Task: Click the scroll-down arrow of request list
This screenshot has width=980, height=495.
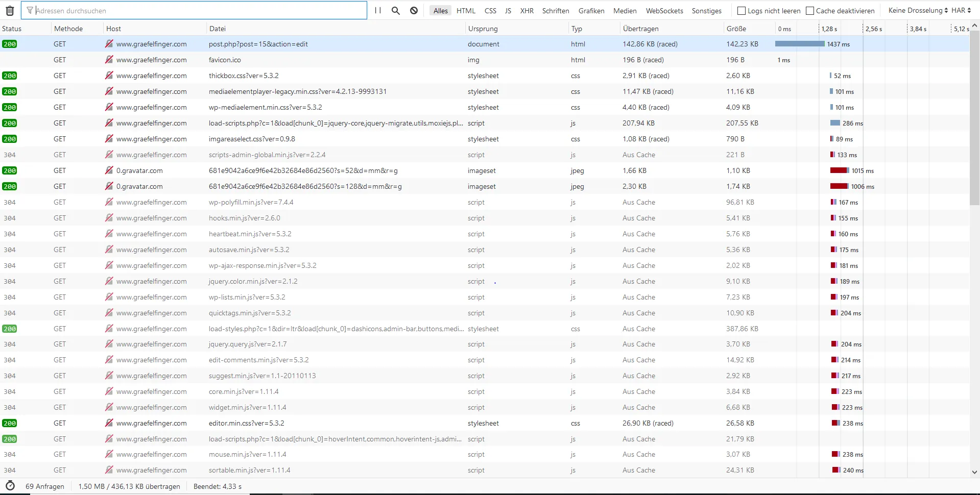Action: (x=974, y=473)
